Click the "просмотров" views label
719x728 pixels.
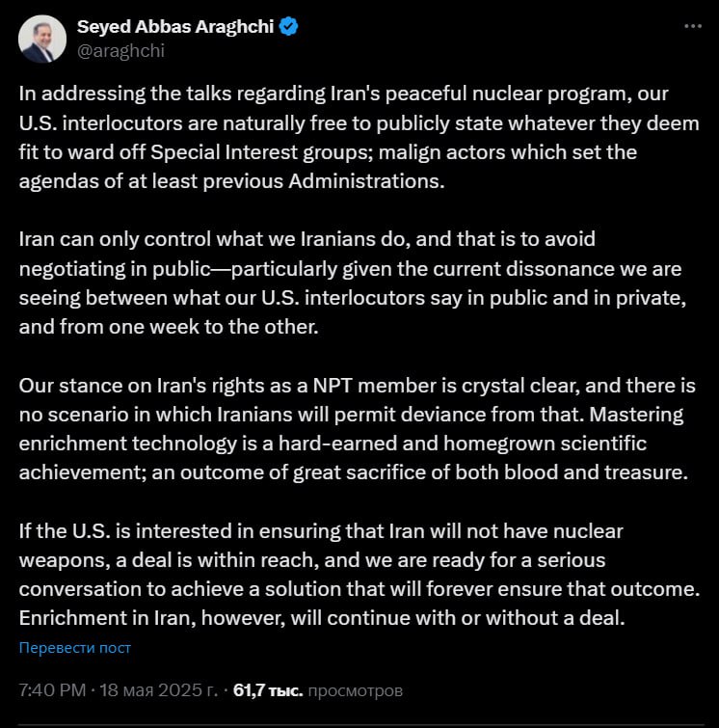[356, 690]
